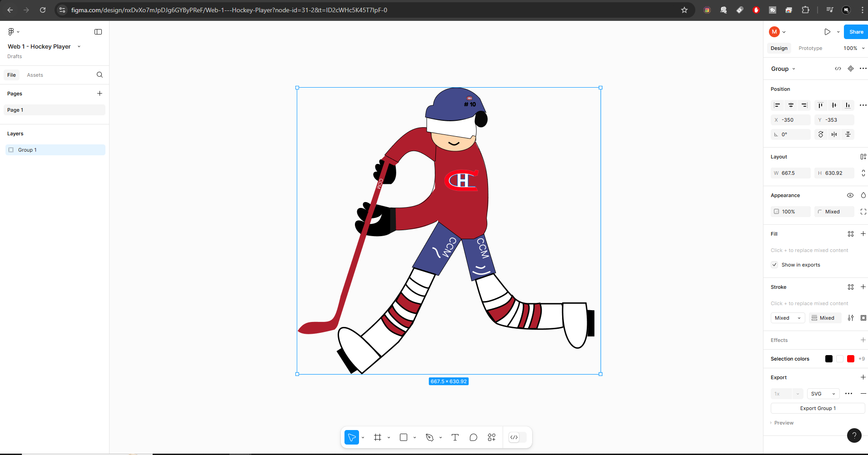The width and height of the screenshot is (868, 455).
Task: Toggle the Show in exports checkbox
Action: click(775, 265)
